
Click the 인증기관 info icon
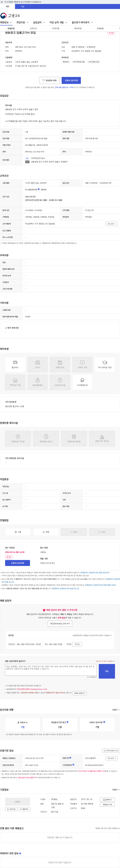point(70,758)
